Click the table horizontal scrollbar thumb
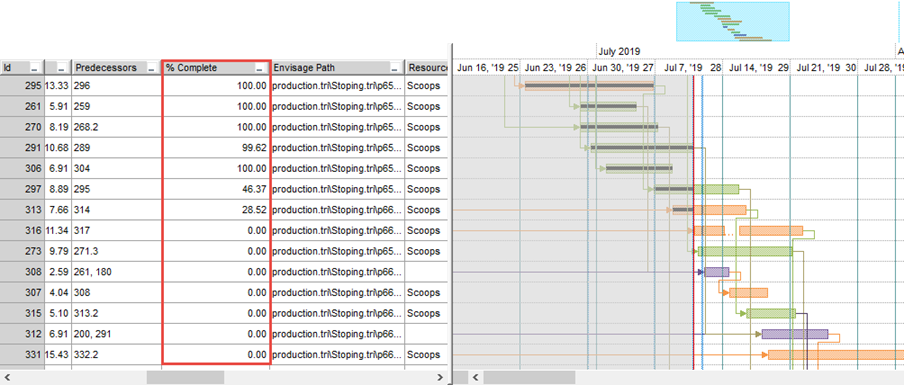The height and width of the screenshot is (385, 904). coord(185,378)
